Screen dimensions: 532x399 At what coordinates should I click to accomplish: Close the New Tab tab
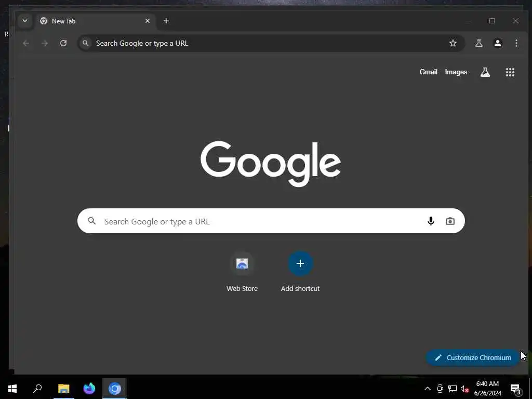[148, 21]
